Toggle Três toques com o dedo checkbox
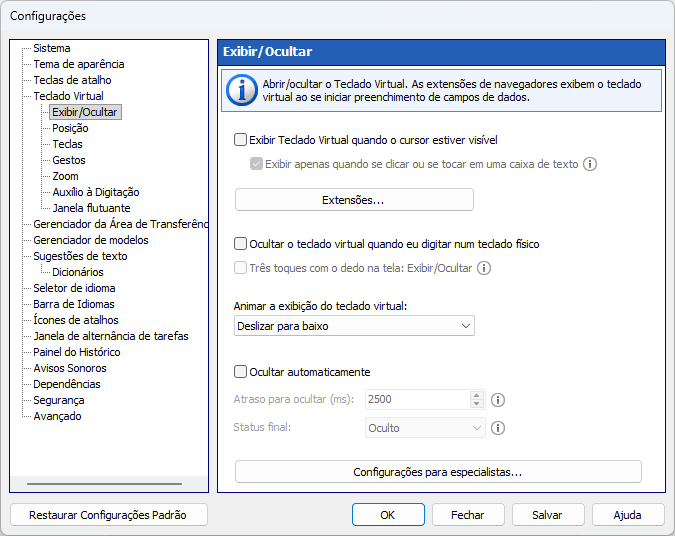675x536 pixels. click(x=240, y=268)
